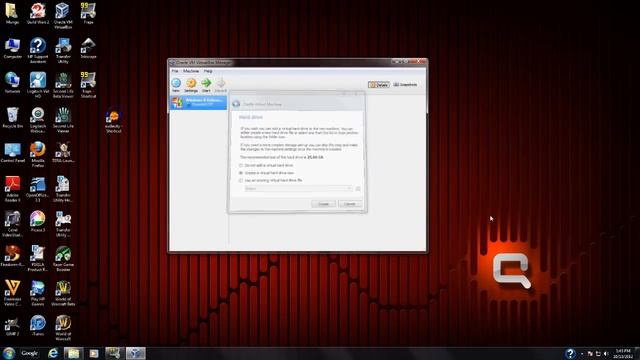Click the folder browse icon beside dropdown
The image size is (640, 360).
point(358,189)
